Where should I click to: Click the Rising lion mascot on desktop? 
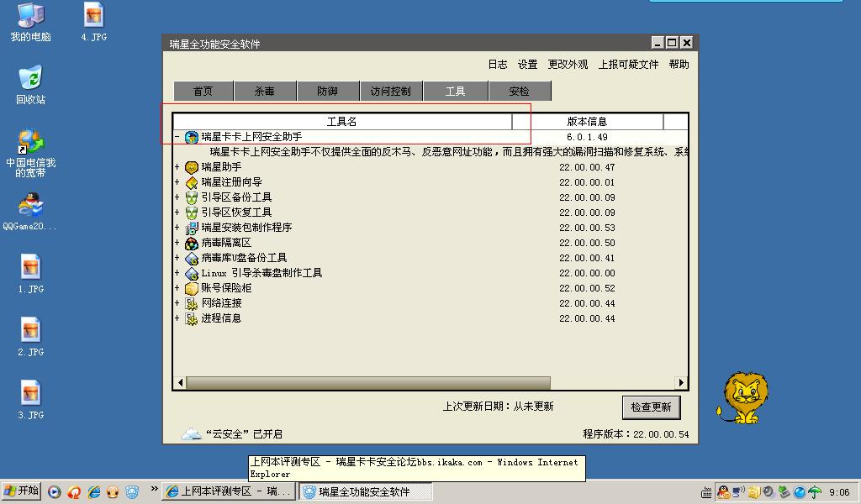(743, 398)
